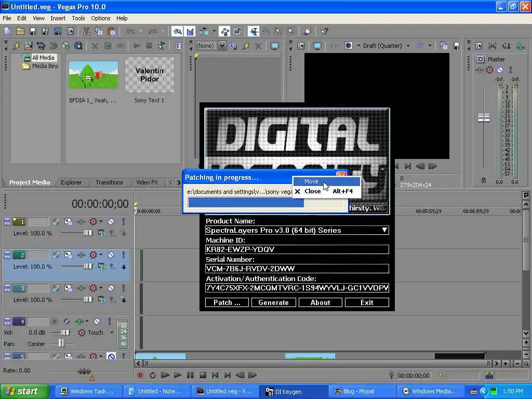
Task: Toggle Enable Snapping in main toolbar
Action: 177,31
